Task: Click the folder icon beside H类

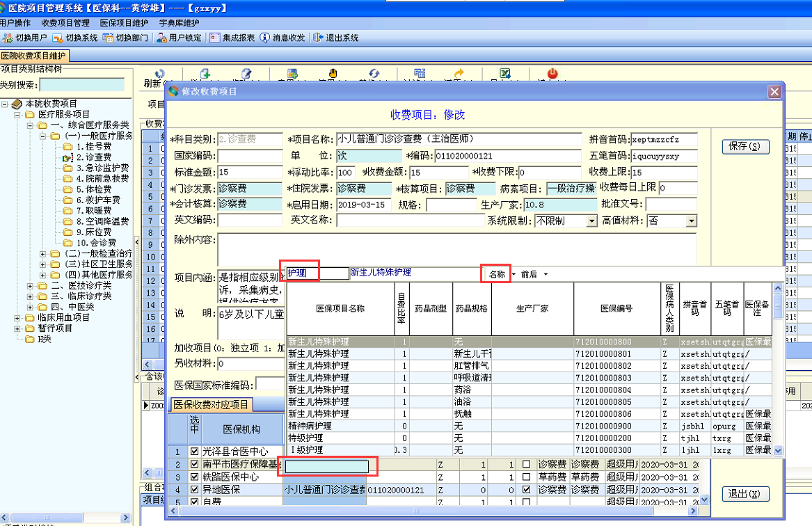Action: pos(30,339)
